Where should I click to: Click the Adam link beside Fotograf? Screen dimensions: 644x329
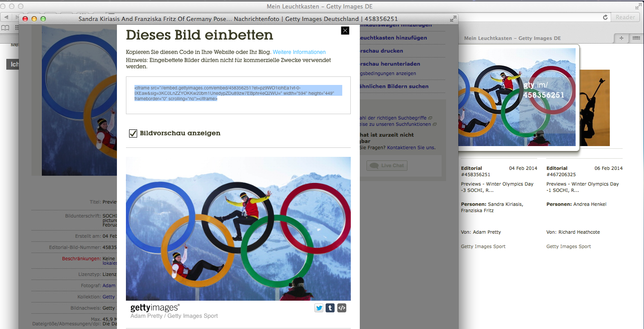[109, 285]
